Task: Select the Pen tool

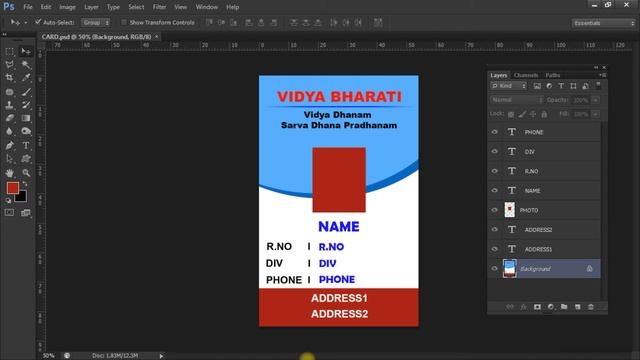Action: (9, 145)
